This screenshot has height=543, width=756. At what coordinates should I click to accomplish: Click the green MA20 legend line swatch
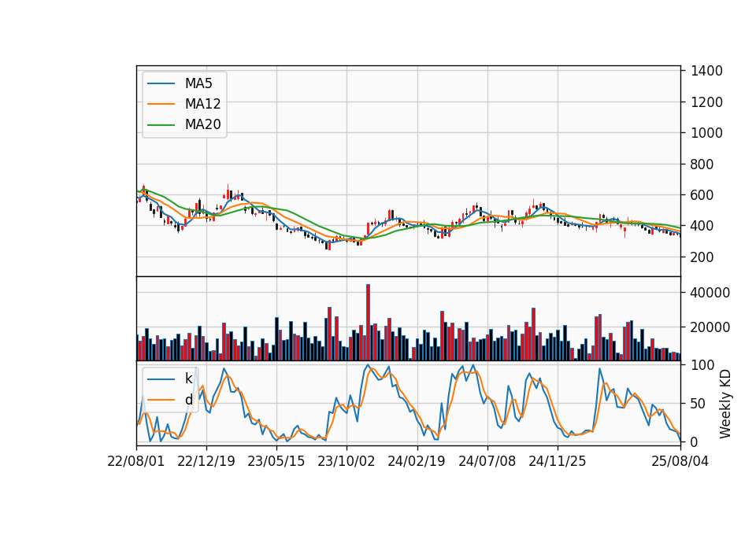[x=161, y=124]
